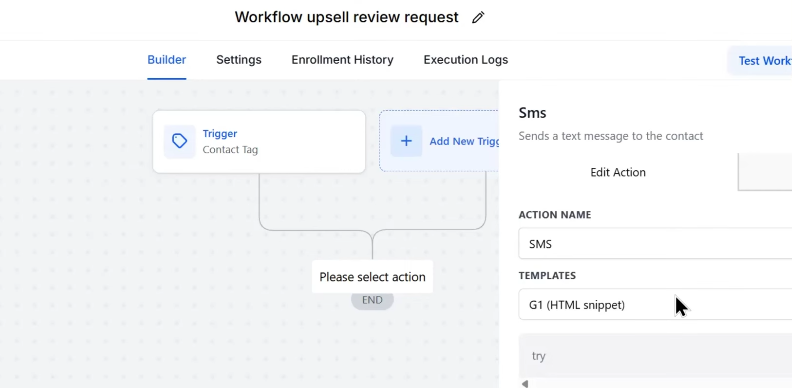Open the tab next to Edit Action

tap(765, 172)
